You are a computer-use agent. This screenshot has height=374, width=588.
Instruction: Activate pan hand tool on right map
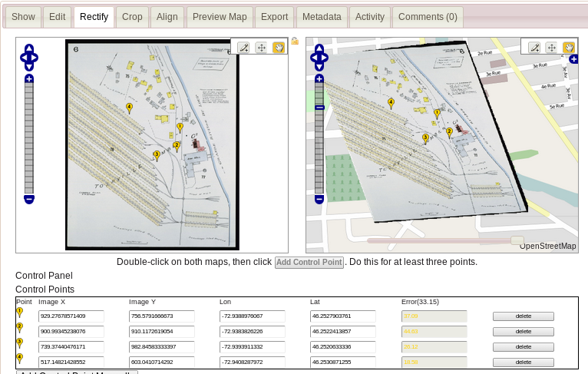569,48
